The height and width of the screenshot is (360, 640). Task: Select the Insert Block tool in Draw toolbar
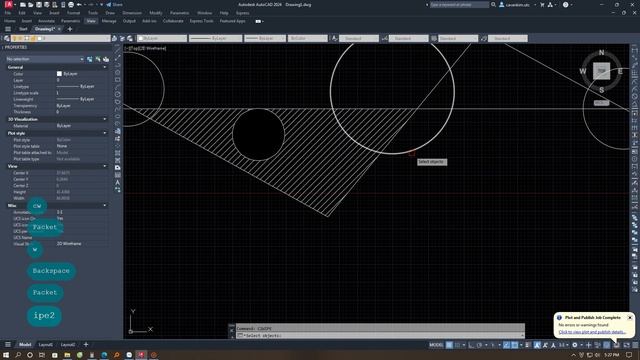[x=118, y=131]
